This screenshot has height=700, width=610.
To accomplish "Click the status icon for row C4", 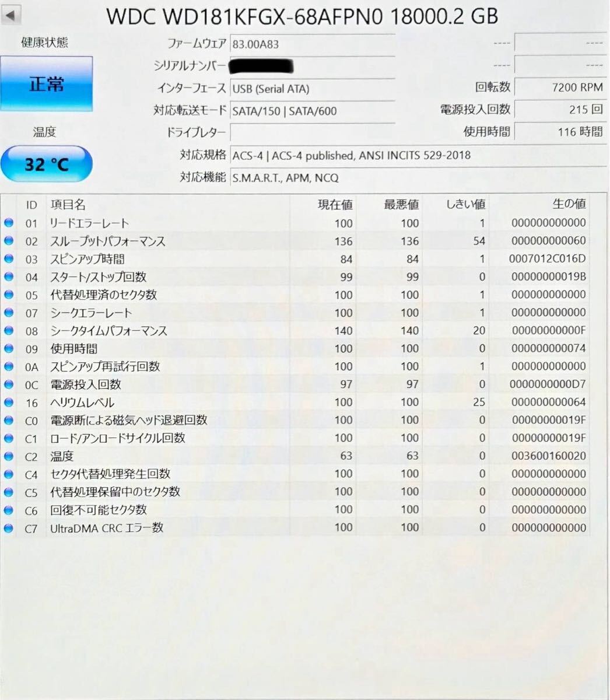I will point(8,474).
